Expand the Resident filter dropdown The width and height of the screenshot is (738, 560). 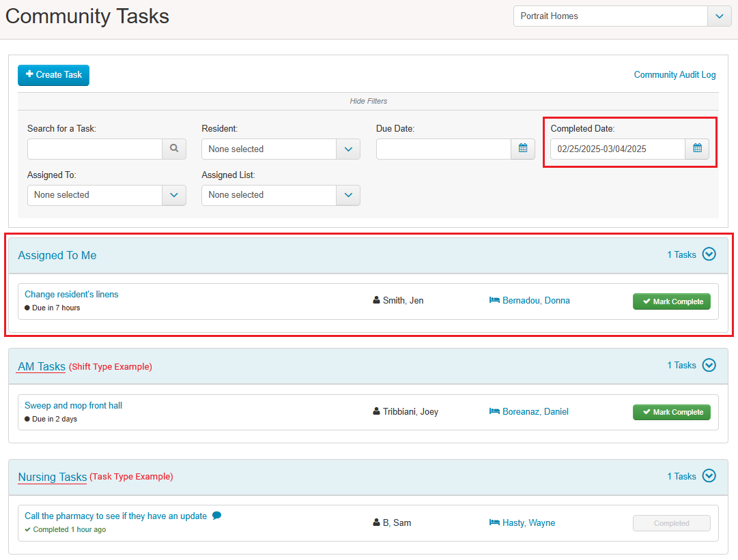tap(348, 149)
